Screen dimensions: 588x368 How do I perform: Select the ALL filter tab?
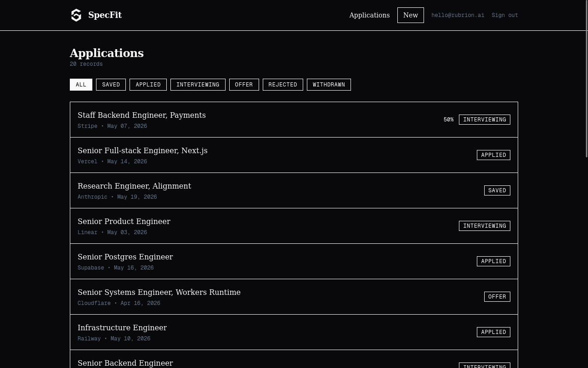pyautogui.click(x=81, y=85)
